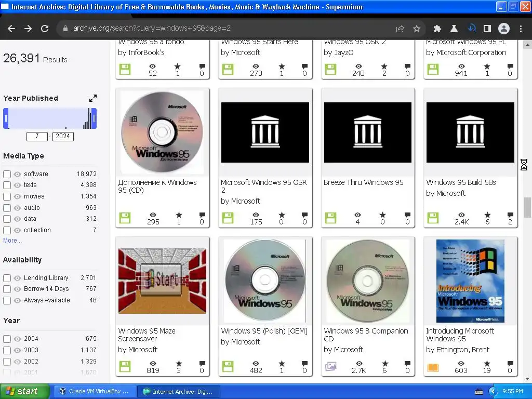Open the flask experiments icon
Viewport: 532px width, 399px height.
(454, 29)
